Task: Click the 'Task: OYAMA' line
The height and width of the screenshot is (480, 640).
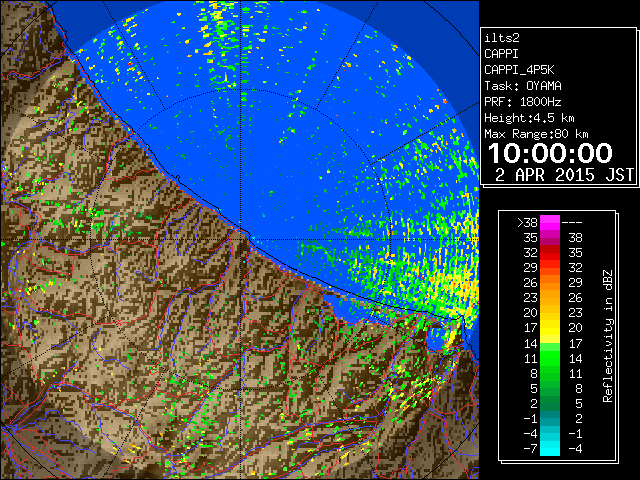Action: [x=523, y=86]
